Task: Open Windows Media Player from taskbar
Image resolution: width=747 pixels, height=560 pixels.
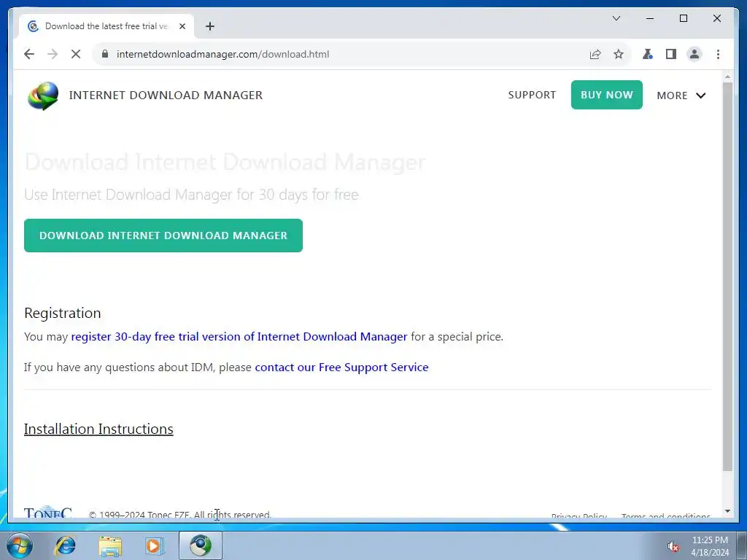Action: point(155,545)
